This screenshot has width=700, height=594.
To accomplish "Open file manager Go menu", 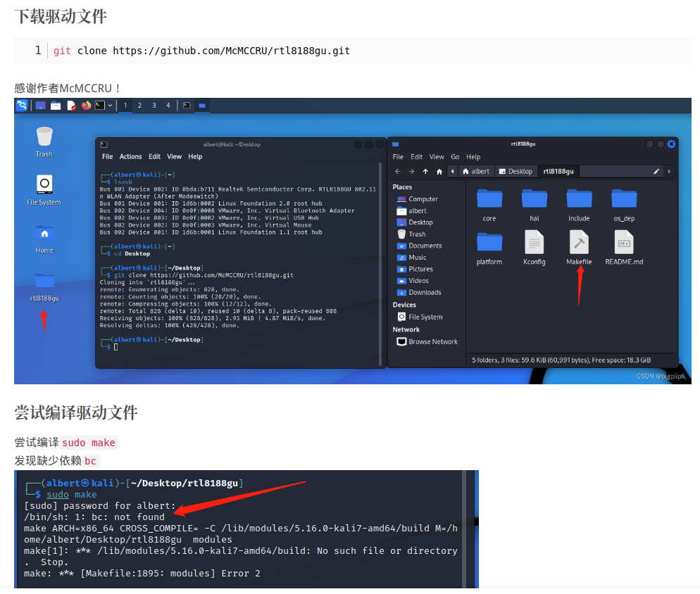I will point(455,157).
